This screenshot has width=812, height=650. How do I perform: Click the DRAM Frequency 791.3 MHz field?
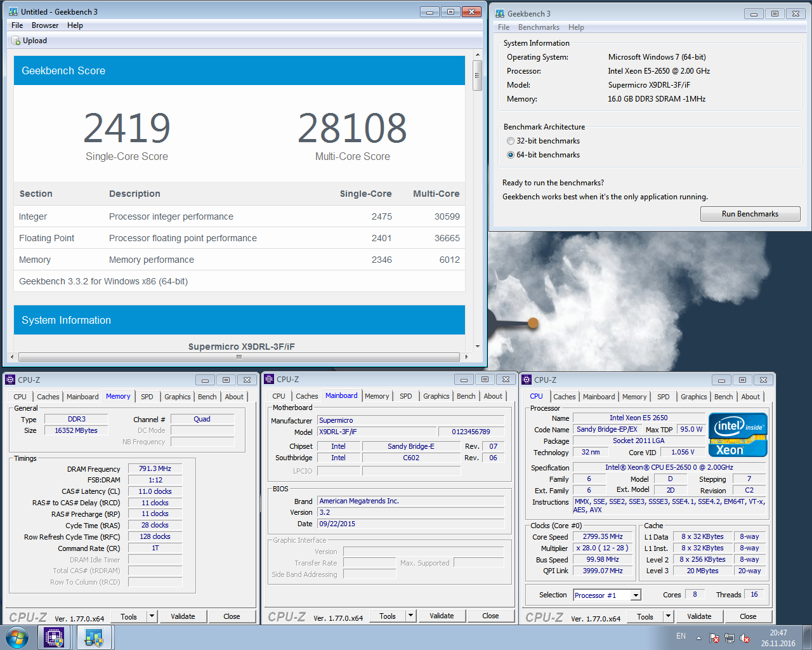(x=155, y=468)
